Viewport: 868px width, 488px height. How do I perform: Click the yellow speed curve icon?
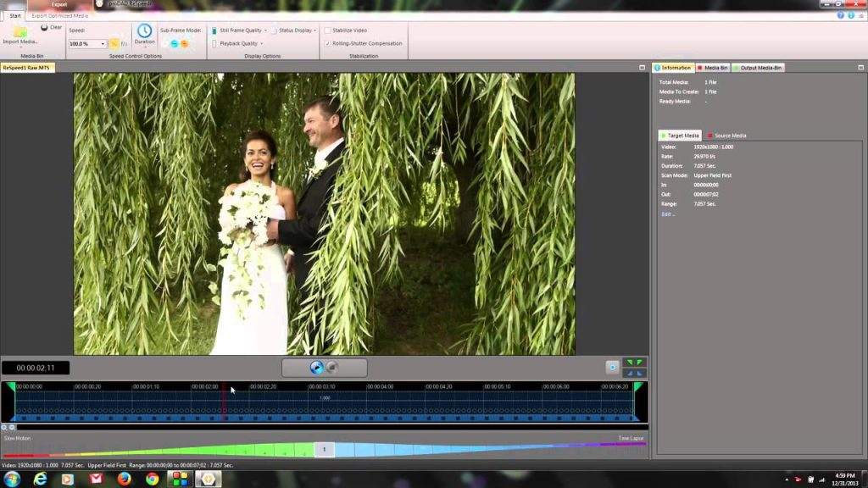coord(114,43)
